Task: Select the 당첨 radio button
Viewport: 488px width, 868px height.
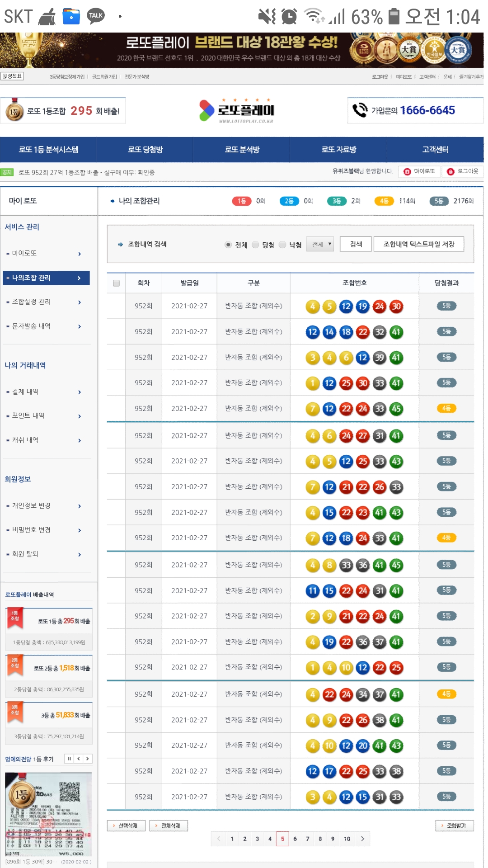Action: coord(255,245)
